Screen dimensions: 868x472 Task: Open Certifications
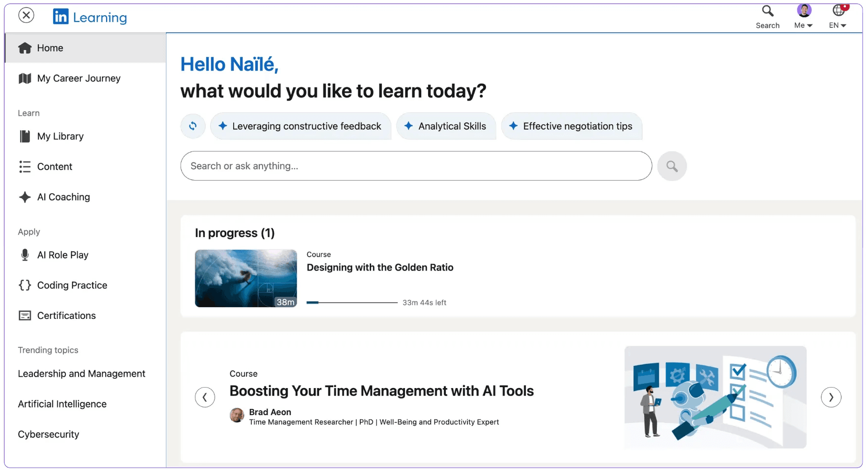pyautogui.click(x=66, y=316)
